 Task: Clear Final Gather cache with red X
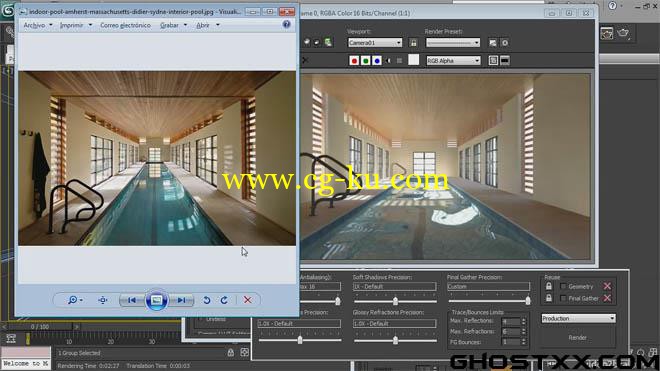607,298
